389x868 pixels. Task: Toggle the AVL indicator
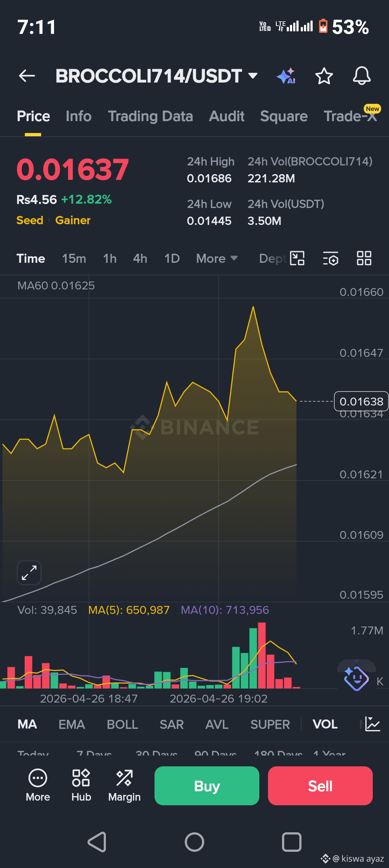tap(217, 724)
